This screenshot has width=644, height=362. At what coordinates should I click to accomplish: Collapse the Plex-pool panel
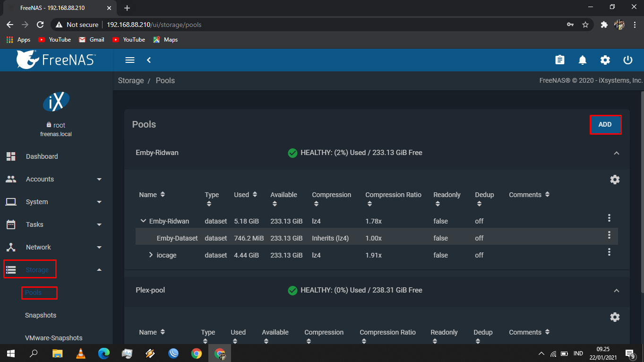coord(616,291)
